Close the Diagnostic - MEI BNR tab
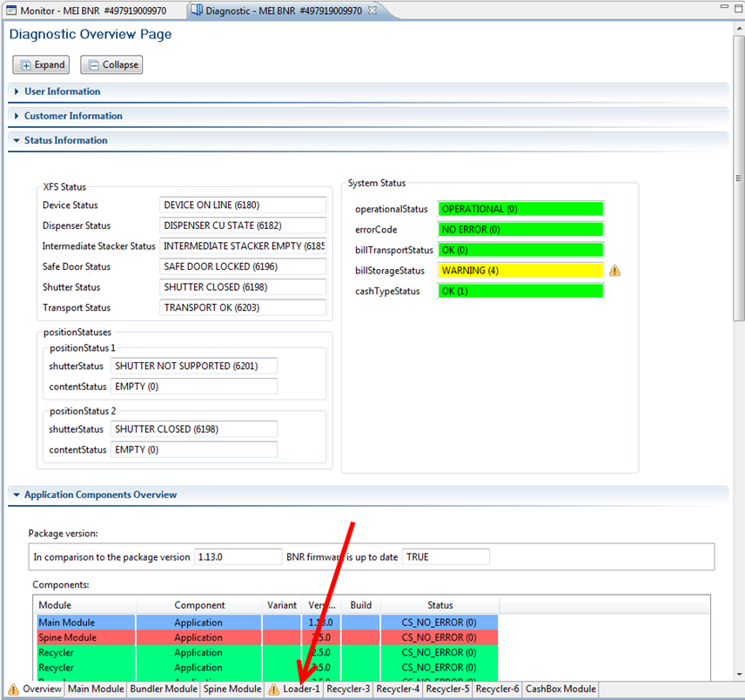 (372, 10)
